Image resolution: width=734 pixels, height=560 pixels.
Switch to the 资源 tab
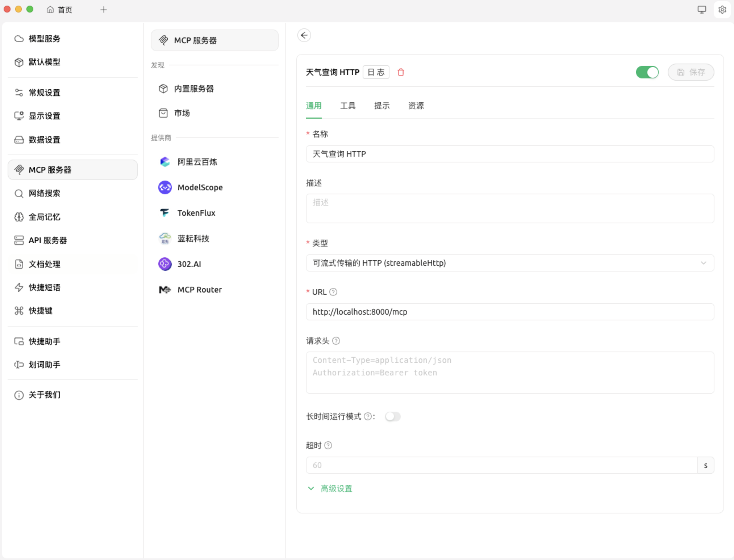[416, 106]
